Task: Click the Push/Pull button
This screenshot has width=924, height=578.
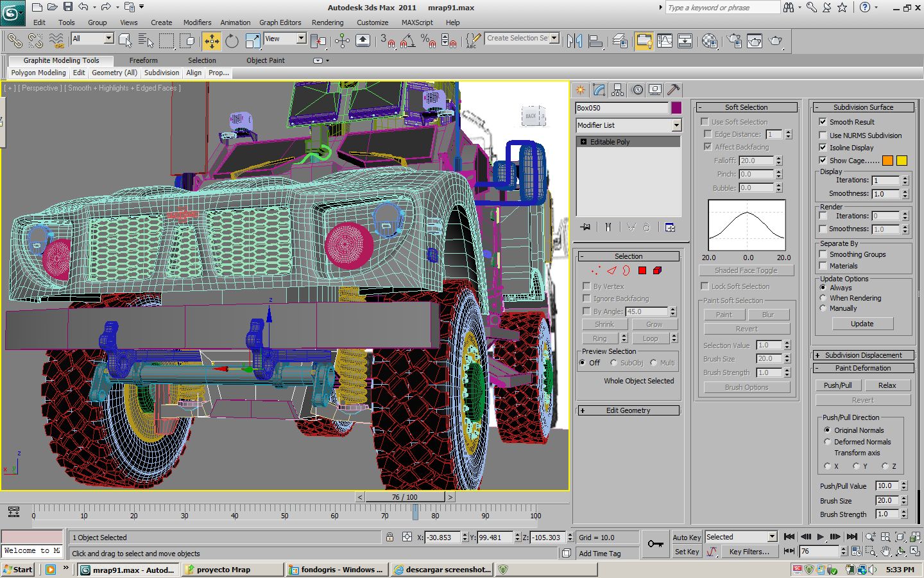Action: (838, 385)
